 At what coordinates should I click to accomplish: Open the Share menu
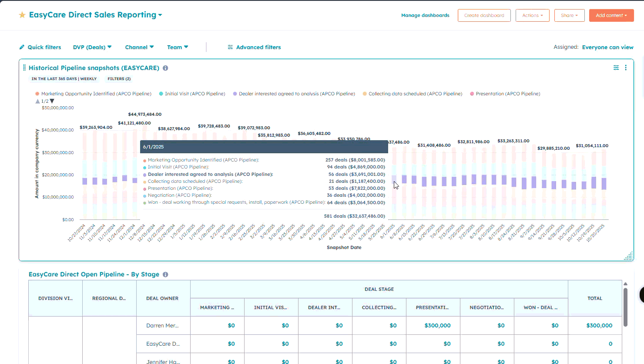click(569, 15)
